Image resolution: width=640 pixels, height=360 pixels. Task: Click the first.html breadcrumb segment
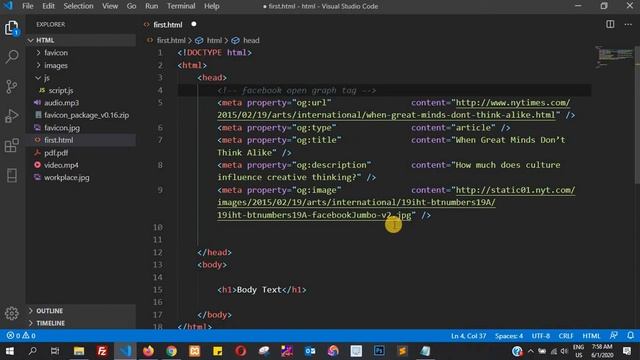[171, 40]
